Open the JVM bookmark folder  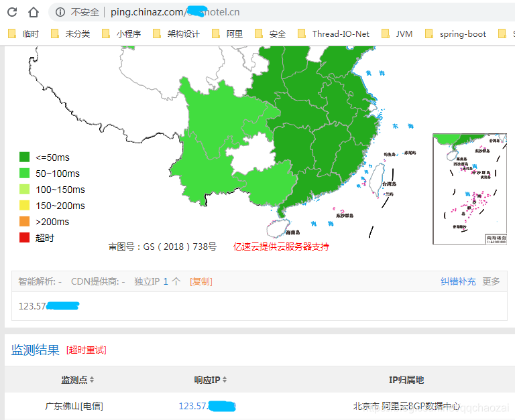[397, 33]
